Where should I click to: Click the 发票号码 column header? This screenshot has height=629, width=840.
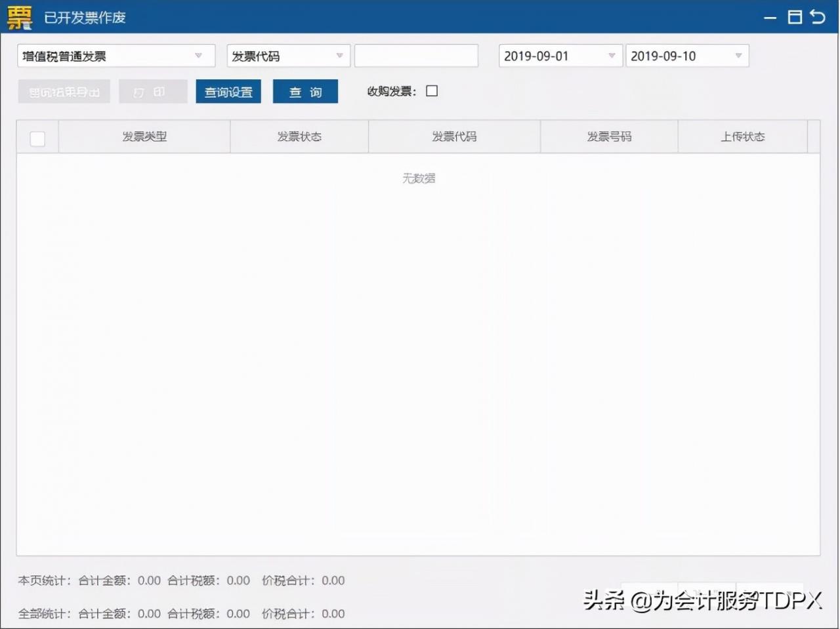[609, 136]
